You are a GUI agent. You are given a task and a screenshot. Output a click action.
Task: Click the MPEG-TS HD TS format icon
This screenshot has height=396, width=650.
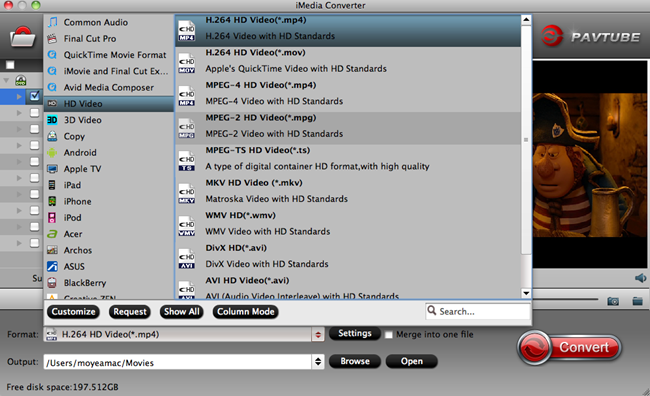[187, 161]
